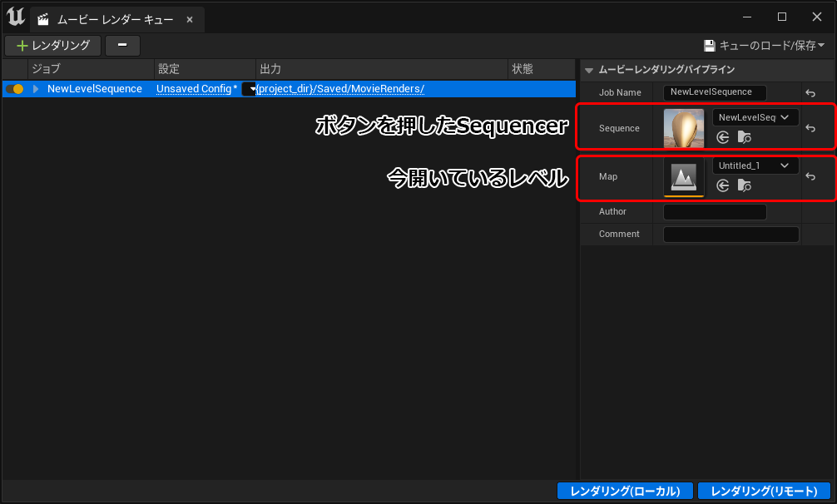Screen dimensions: 837x504
Task: Click the レンダリング(リモート) button
Action: pyautogui.click(x=764, y=492)
